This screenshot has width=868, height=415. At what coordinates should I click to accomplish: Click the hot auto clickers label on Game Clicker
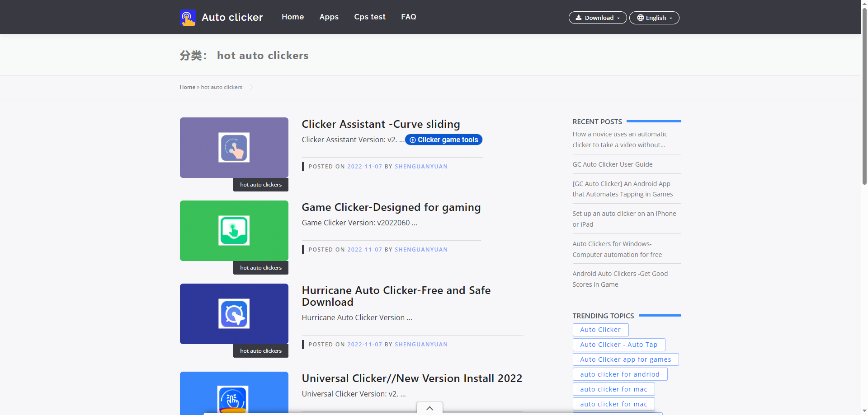pyautogui.click(x=260, y=267)
